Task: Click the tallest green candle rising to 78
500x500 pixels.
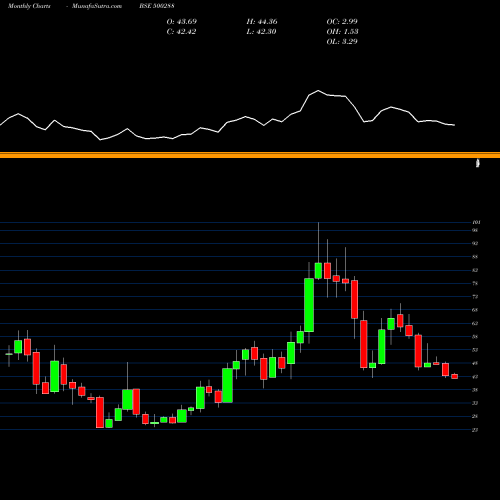Action: [x=309, y=305]
